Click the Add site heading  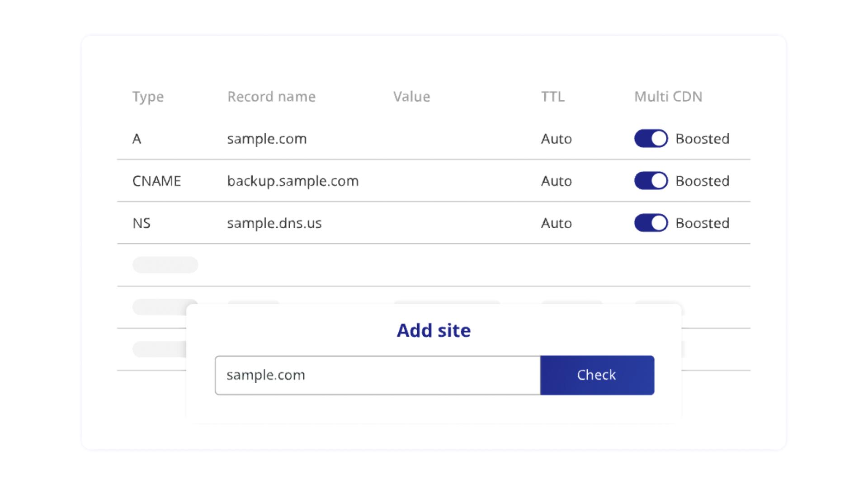tap(434, 330)
